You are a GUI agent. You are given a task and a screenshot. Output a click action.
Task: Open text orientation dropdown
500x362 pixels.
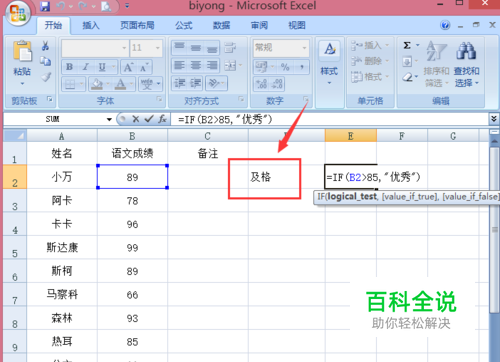(x=216, y=83)
